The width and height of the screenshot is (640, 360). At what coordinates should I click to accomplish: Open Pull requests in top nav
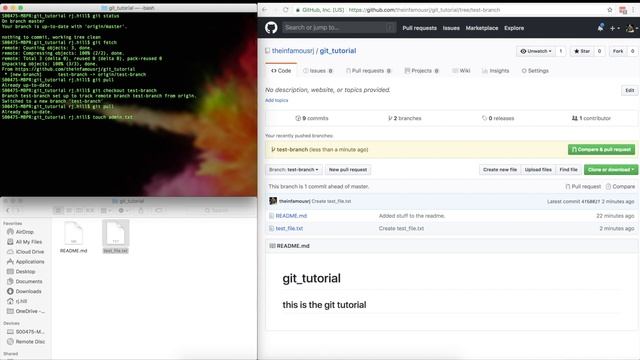[x=419, y=28]
